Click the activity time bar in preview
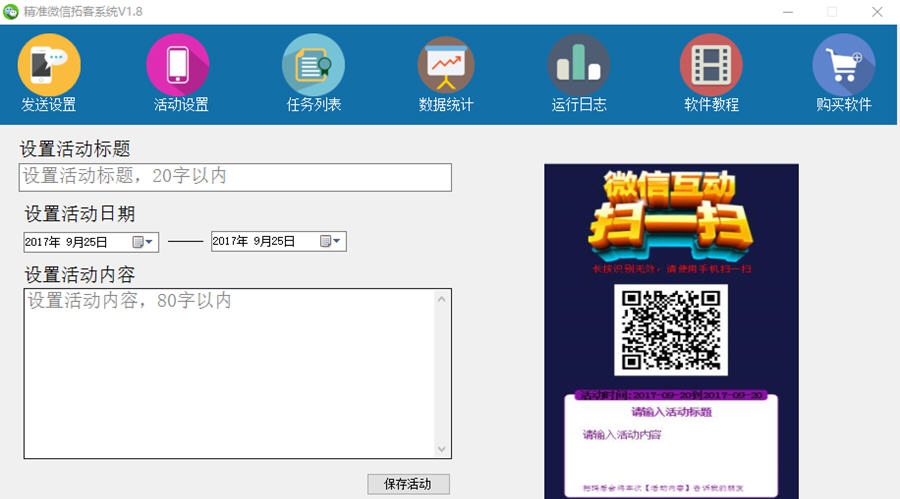Viewport: 900px width, 499px height. (671, 395)
